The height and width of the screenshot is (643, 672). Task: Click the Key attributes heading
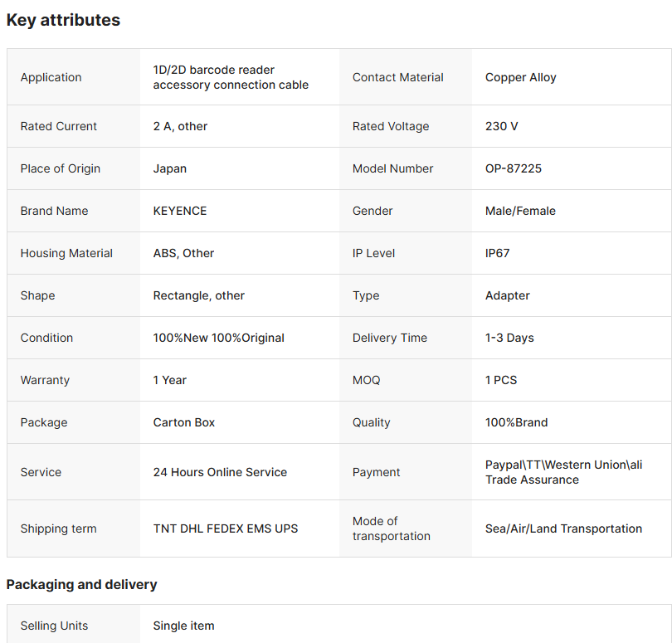(x=63, y=20)
